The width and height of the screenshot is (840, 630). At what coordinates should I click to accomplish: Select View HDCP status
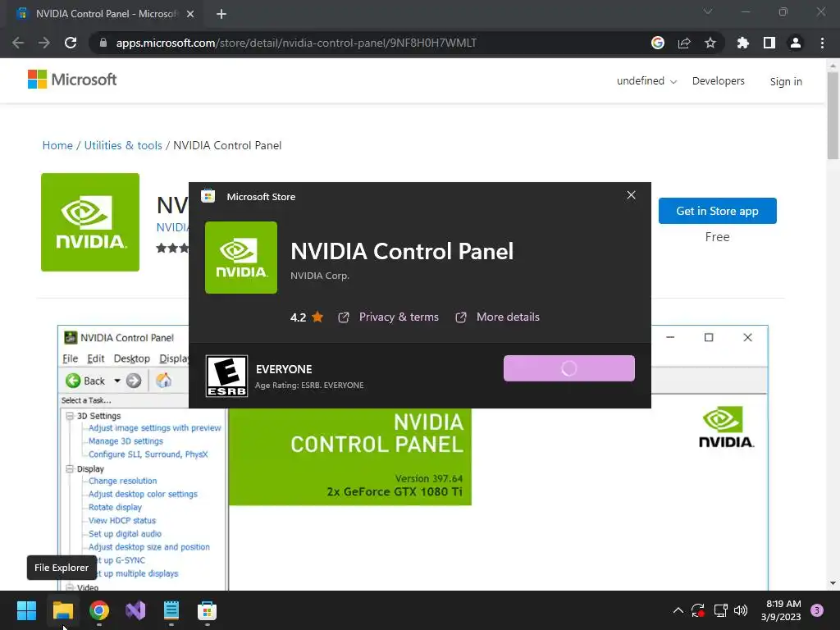click(122, 521)
